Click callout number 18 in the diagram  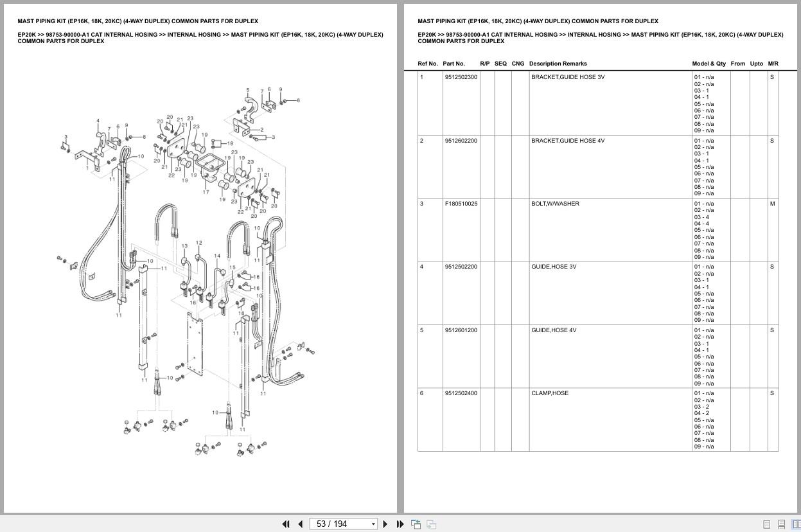coord(230,143)
